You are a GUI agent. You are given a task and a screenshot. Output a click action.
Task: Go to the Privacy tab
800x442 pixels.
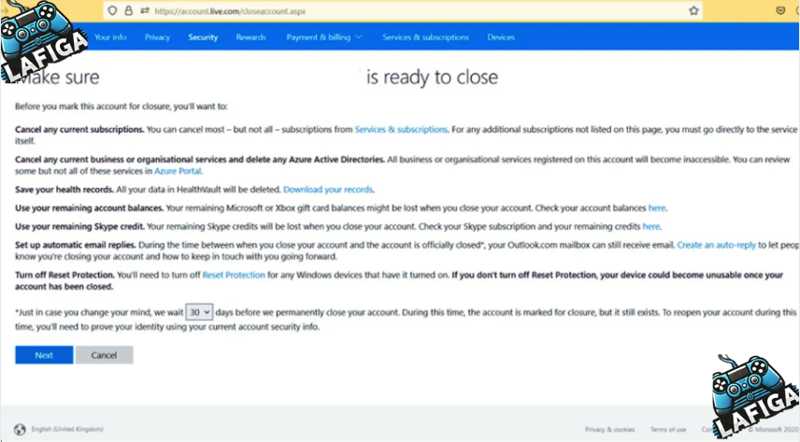coord(157,37)
